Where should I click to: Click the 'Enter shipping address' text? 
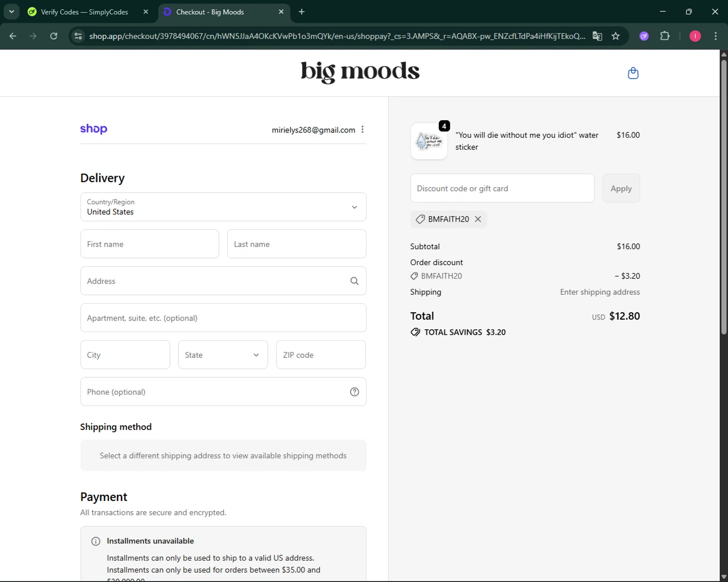(x=600, y=292)
